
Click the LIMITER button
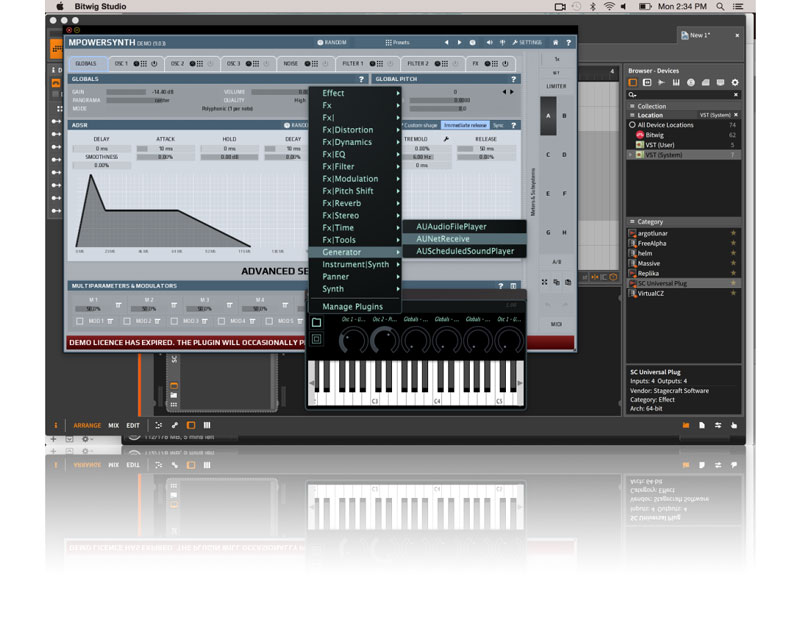[x=556, y=86]
